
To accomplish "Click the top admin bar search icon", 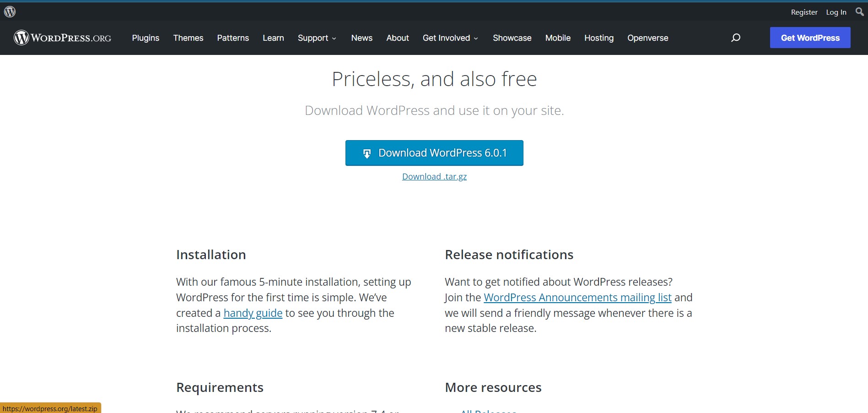I will 859,12.
